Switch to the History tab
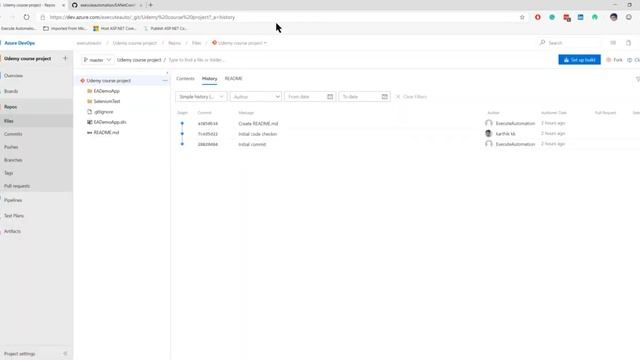 point(209,79)
